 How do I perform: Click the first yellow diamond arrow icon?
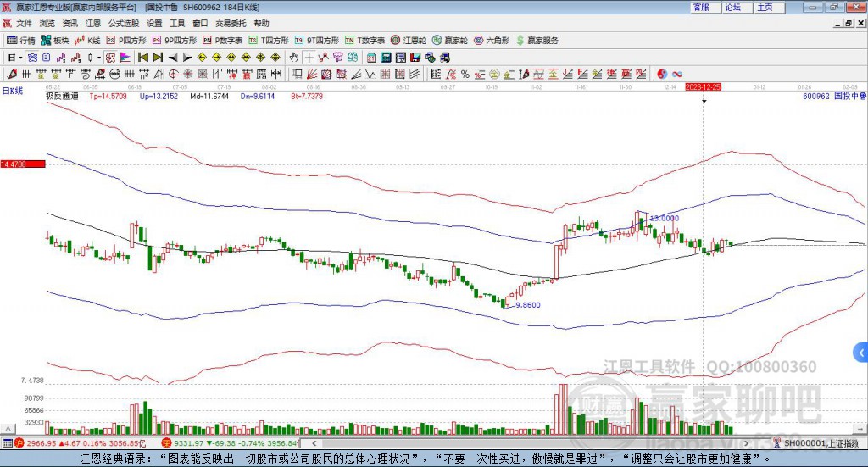coord(202,58)
